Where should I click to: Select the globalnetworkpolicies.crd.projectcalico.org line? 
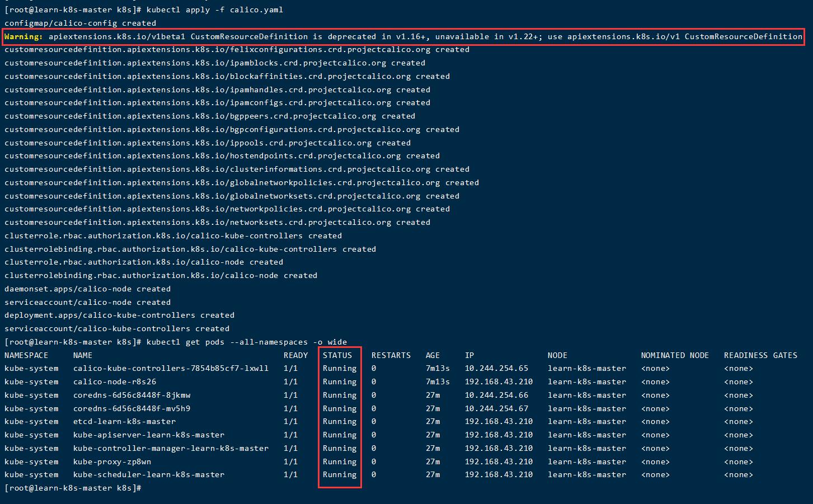click(x=242, y=183)
